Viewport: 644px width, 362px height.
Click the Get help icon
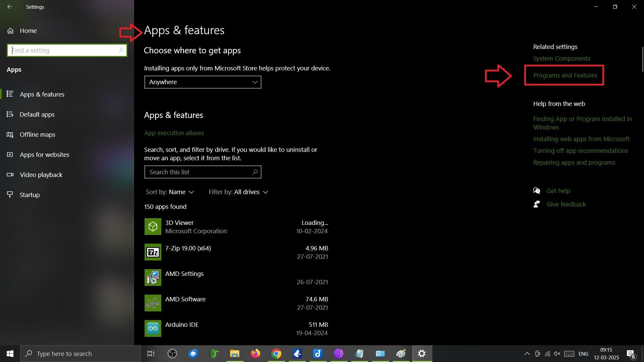(x=537, y=190)
